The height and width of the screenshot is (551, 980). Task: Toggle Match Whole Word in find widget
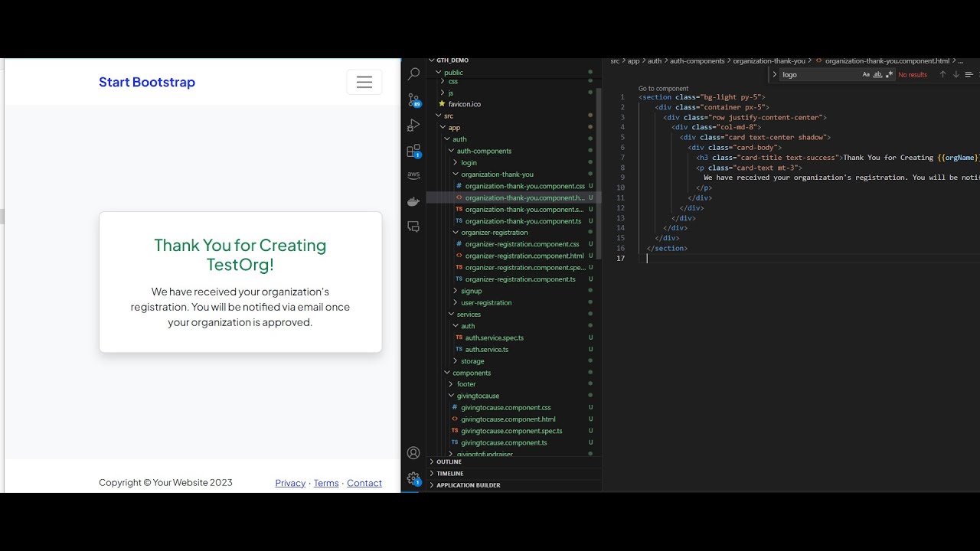pyautogui.click(x=877, y=74)
